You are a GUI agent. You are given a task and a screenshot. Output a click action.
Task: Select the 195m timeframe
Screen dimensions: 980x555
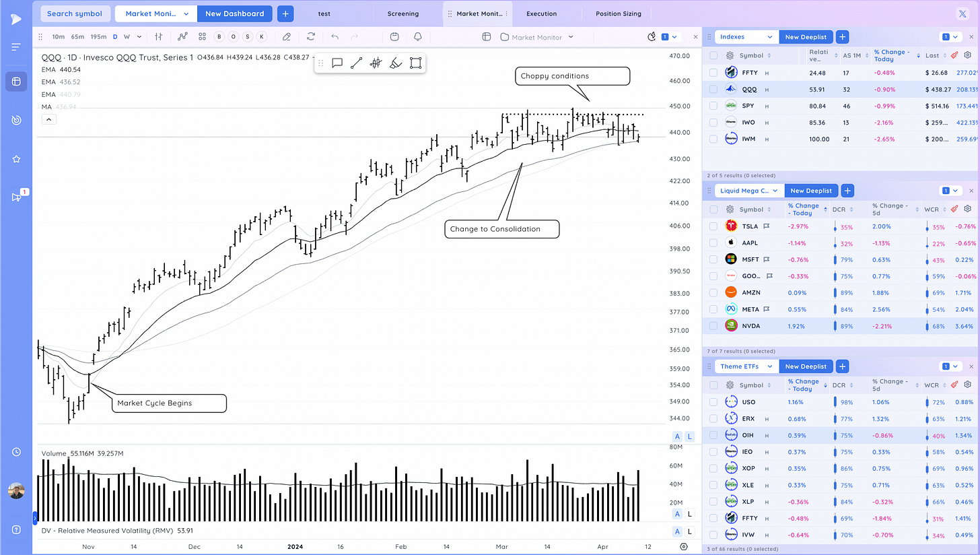pyautogui.click(x=98, y=36)
